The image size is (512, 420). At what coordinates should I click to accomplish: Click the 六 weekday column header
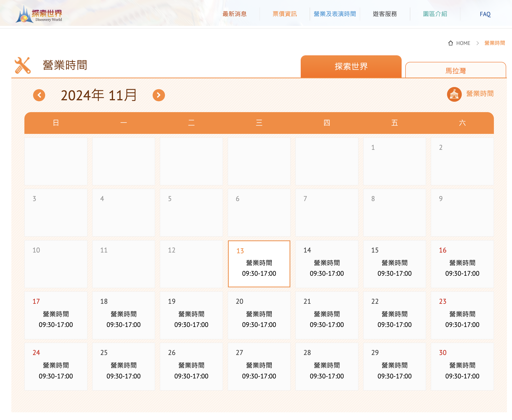(462, 123)
